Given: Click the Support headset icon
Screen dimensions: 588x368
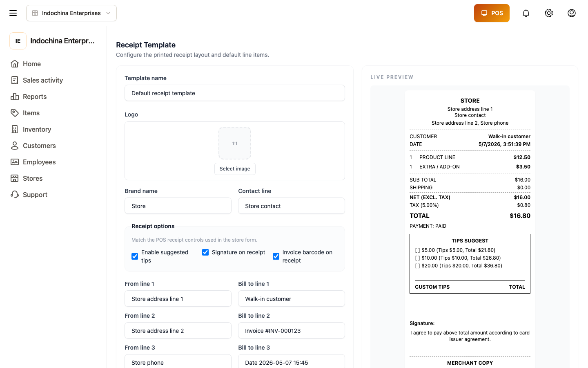Looking at the screenshot, I should 15,195.
